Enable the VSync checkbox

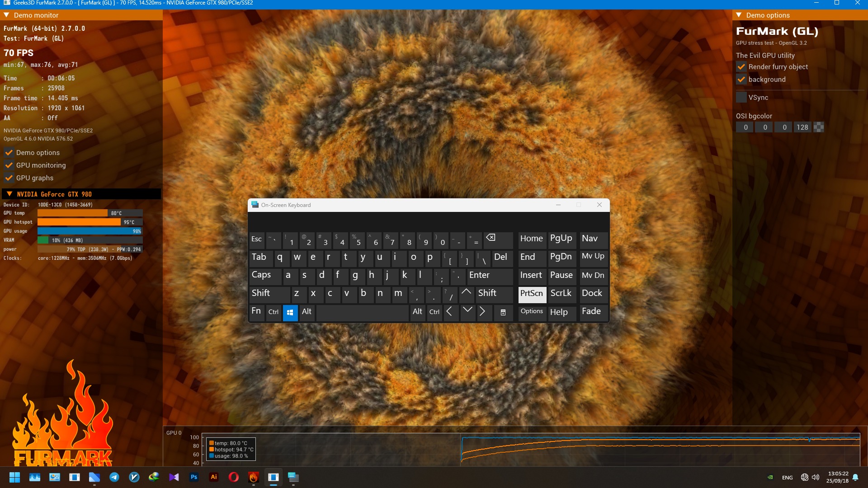[741, 97]
